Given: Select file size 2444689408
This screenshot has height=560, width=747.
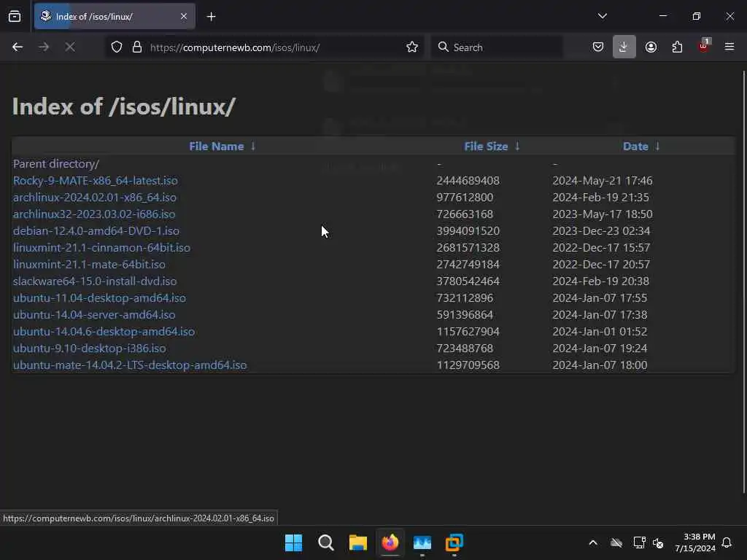Looking at the screenshot, I should click(x=468, y=181).
